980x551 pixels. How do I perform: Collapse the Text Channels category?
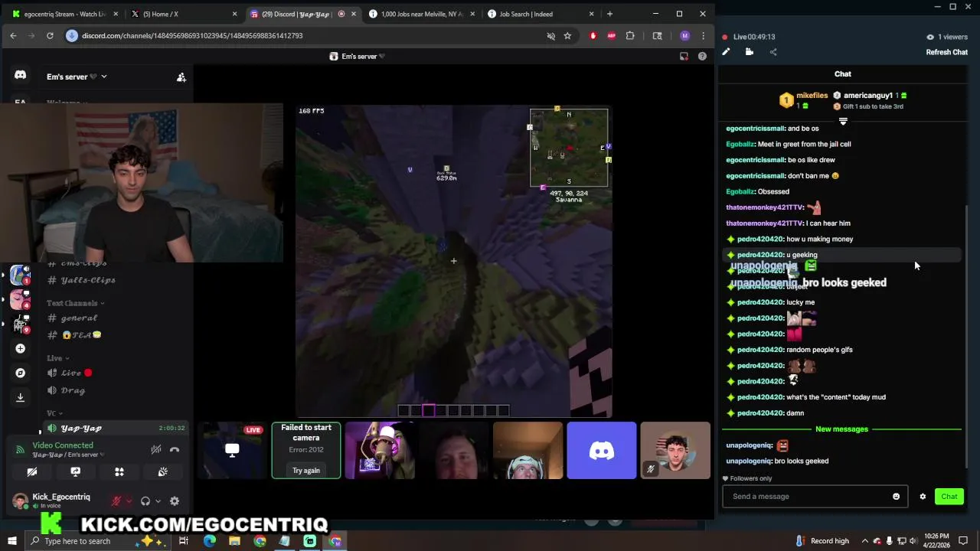pyautogui.click(x=76, y=303)
